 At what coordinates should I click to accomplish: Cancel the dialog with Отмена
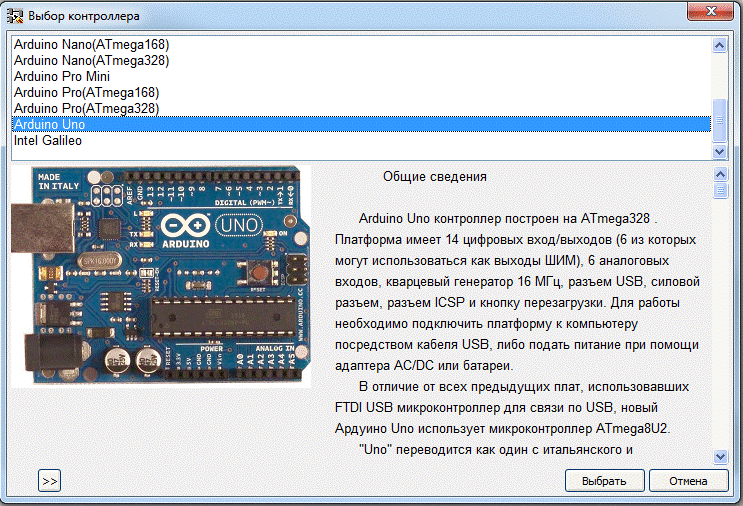(688, 481)
